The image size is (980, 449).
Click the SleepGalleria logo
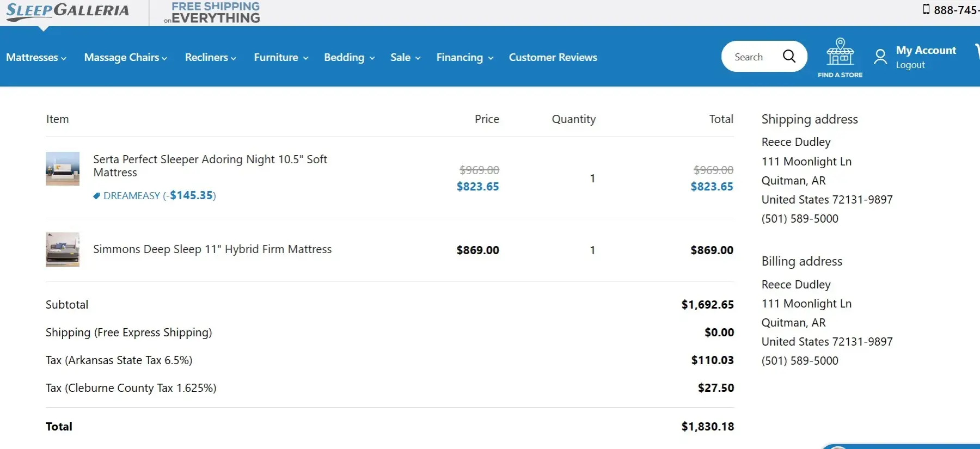click(x=68, y=12)
